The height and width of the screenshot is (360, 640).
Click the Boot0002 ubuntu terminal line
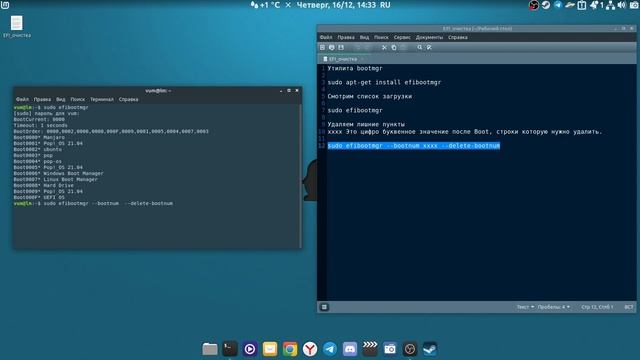point(38,149)
